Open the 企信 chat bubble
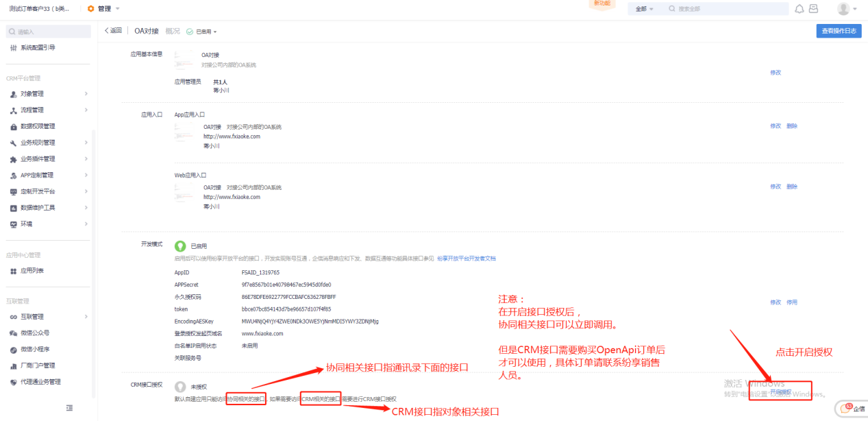868x421 pixels. tap(853, 409)
